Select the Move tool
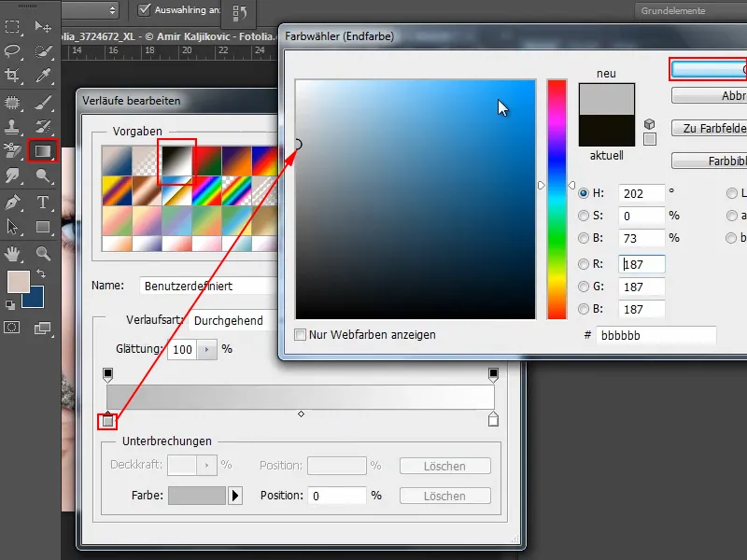Screen dimensions: 747x560 click(43, 26)
